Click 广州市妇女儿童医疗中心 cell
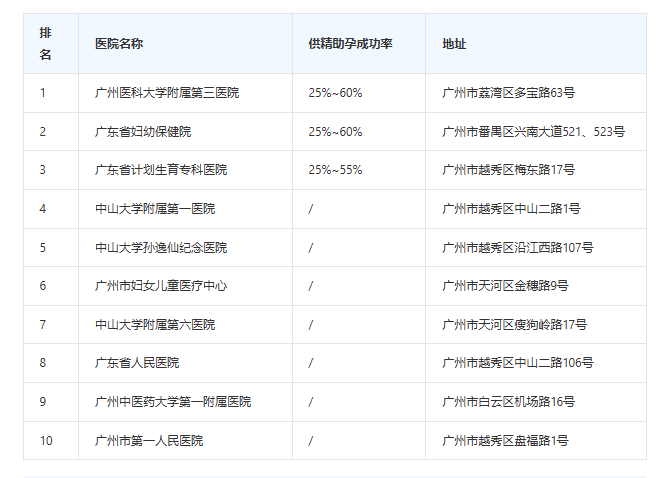660x478 pixels. pyautogui.click(x=161, y=286)
